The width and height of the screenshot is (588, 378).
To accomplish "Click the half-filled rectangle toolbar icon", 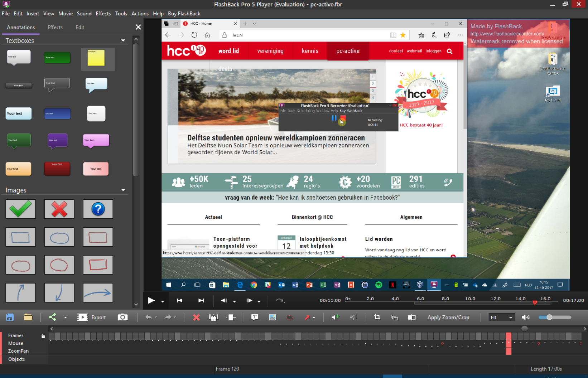I will coord(412,317).
